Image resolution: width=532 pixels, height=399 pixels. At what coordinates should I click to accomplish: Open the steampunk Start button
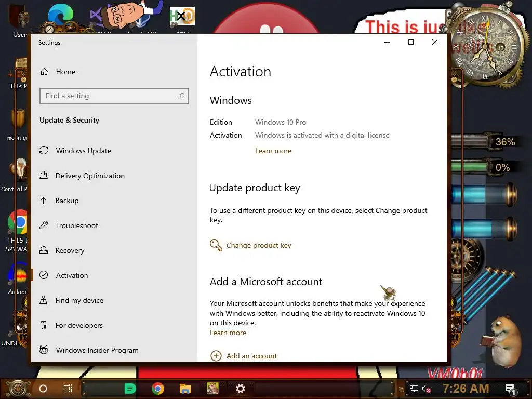[x=17, y=389]
